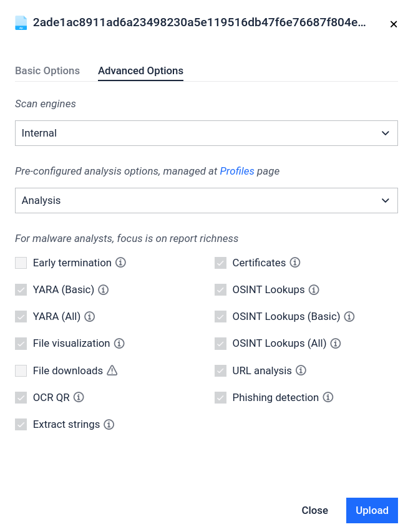This screenshot has width=413, height=532.
Task: Uncheck the File visualization checkbox
Action: click(21, 343)
